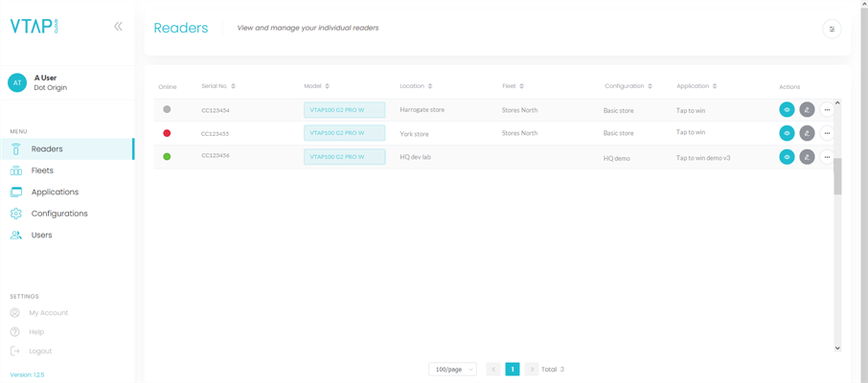The image size is (868, 383).
Task: Go to Configurations in sidebar menu
Action: pyautogui.click(x=58, y=214)
